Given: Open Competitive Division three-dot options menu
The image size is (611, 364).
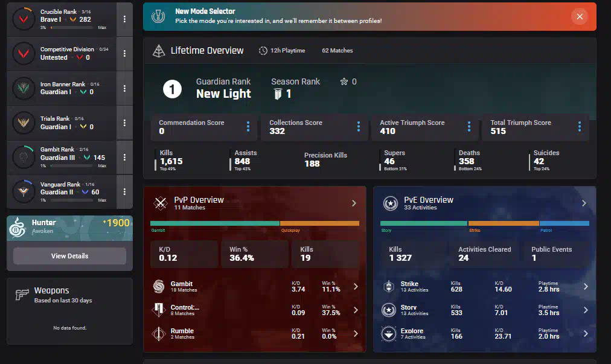Looking at the screenshot, I should tap(124, 54).
